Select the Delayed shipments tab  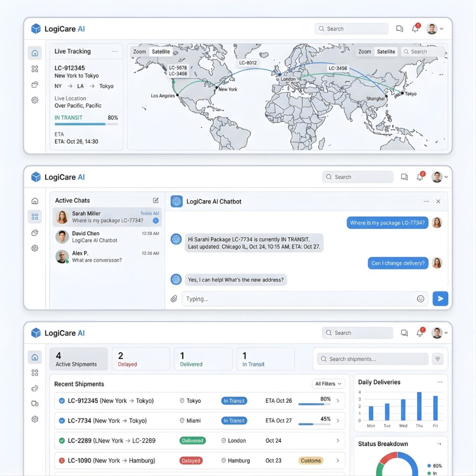[x=141, y=359]
